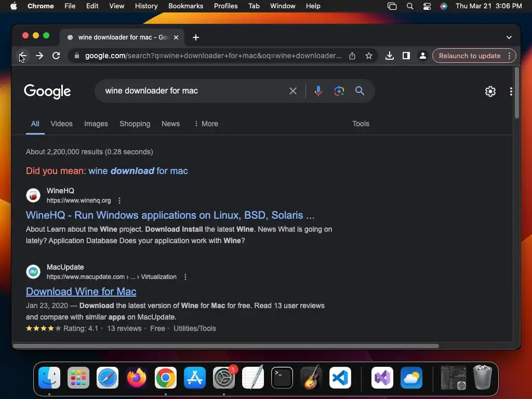
Task: Open System Settings from the Dock
Action: tap(224, 378)
